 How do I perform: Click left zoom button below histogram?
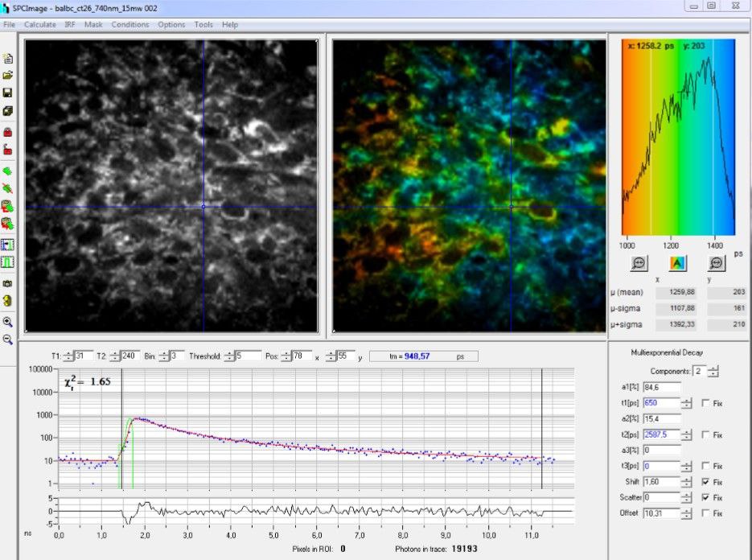[x=639, y=262]
